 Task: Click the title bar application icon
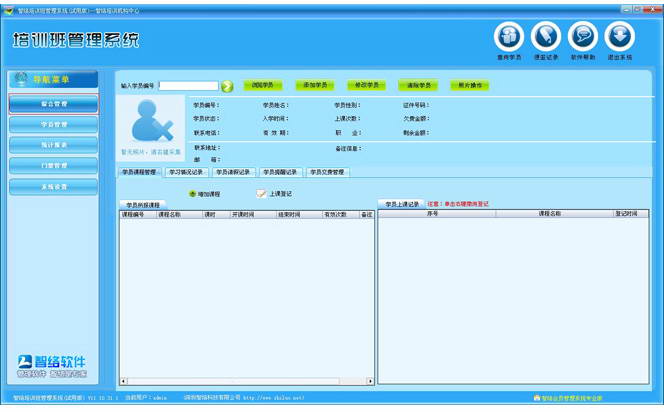tap(9, 10)
